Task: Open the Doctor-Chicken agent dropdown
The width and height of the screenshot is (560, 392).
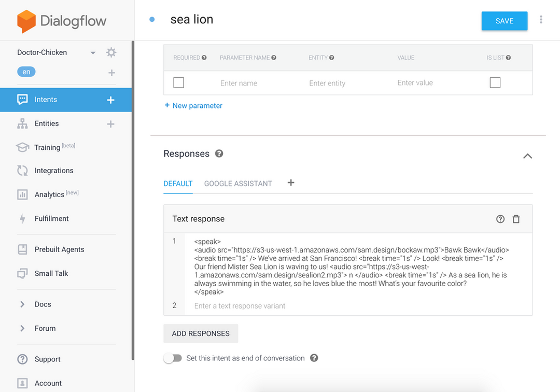Action: [x=93, y=53]
